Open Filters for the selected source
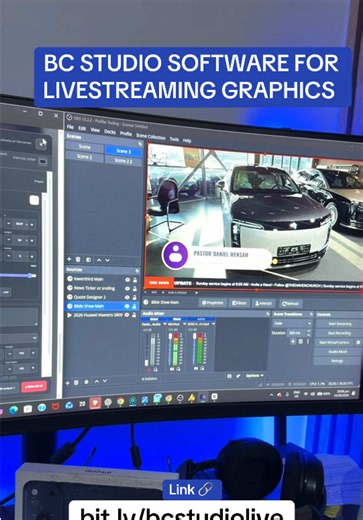Screen dimensions: 363x520 click(239, 303)
